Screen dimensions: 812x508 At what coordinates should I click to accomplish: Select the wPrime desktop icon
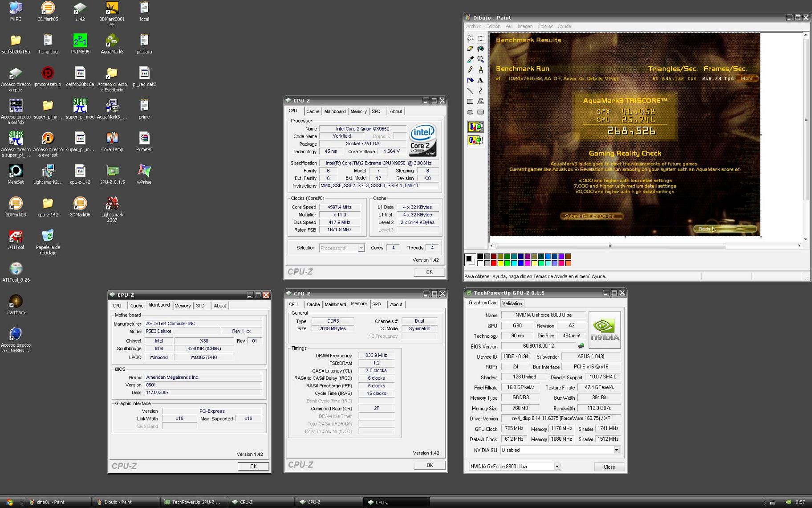click(x=144, y=175)
